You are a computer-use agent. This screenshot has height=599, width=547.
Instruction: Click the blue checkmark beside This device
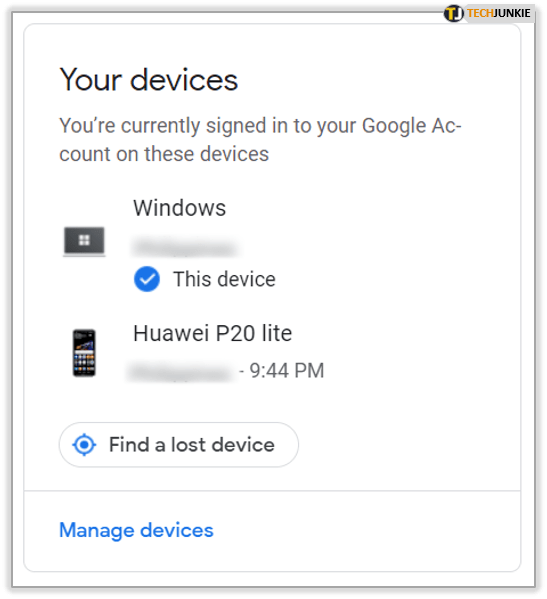click(147, 279)
